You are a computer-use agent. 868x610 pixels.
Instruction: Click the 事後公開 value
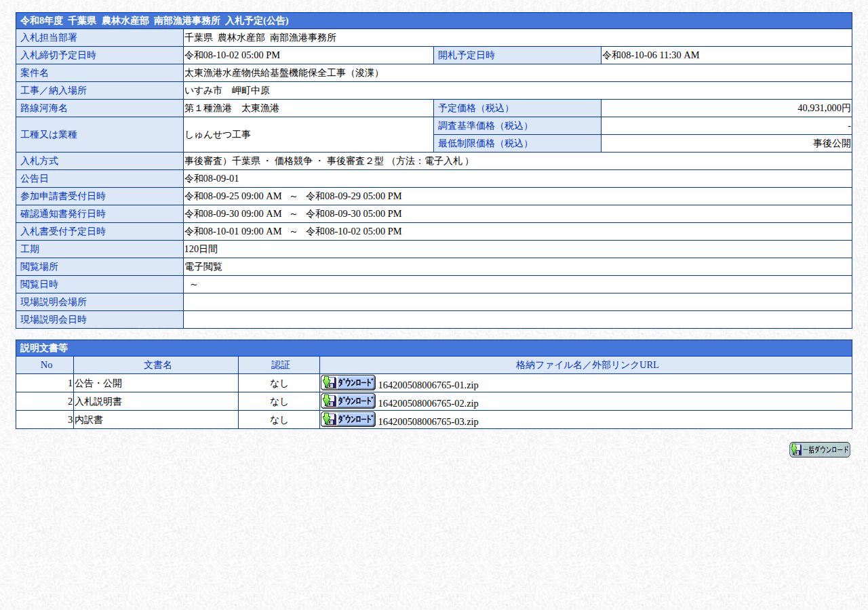click(x=832, y=143)
